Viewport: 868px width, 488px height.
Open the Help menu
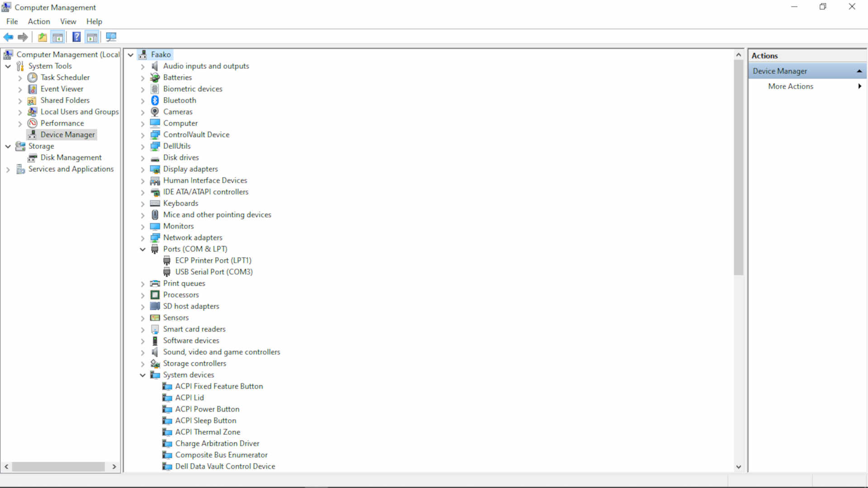94,21
